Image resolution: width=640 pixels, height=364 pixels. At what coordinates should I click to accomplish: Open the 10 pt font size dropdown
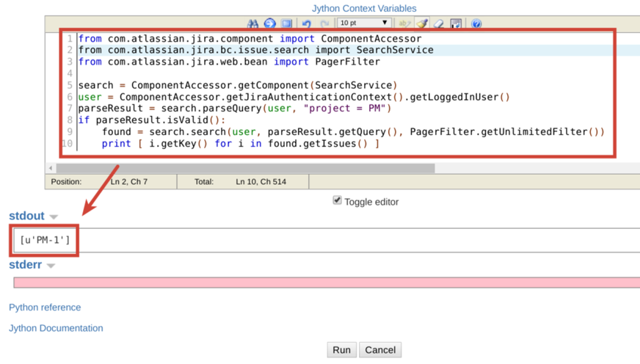click(x=364, y=23)
